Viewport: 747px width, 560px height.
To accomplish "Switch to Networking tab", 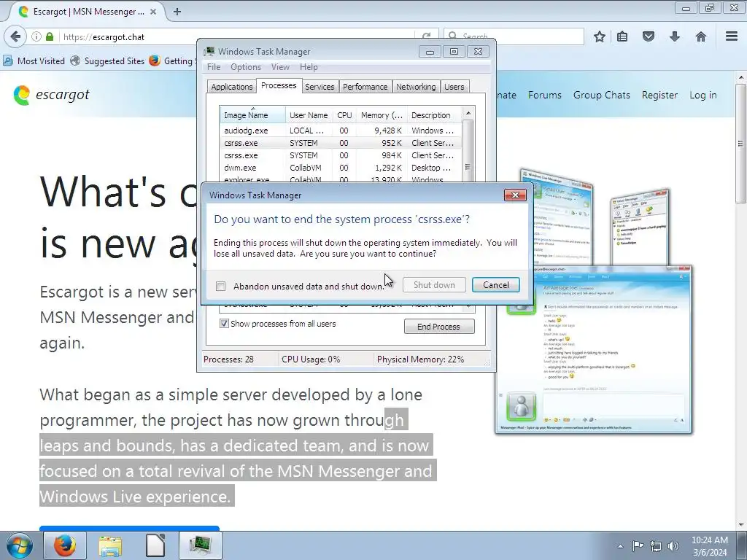I will click(416, 87).
